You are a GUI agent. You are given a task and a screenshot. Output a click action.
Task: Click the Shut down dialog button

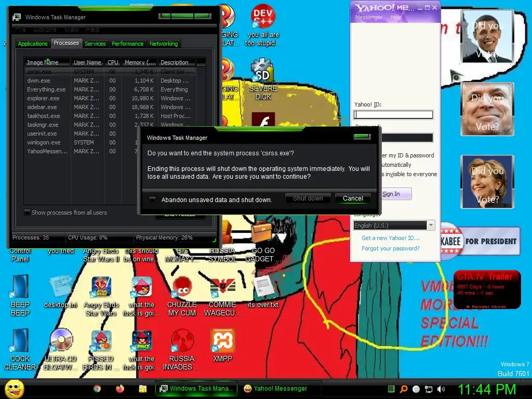[308, 198]
